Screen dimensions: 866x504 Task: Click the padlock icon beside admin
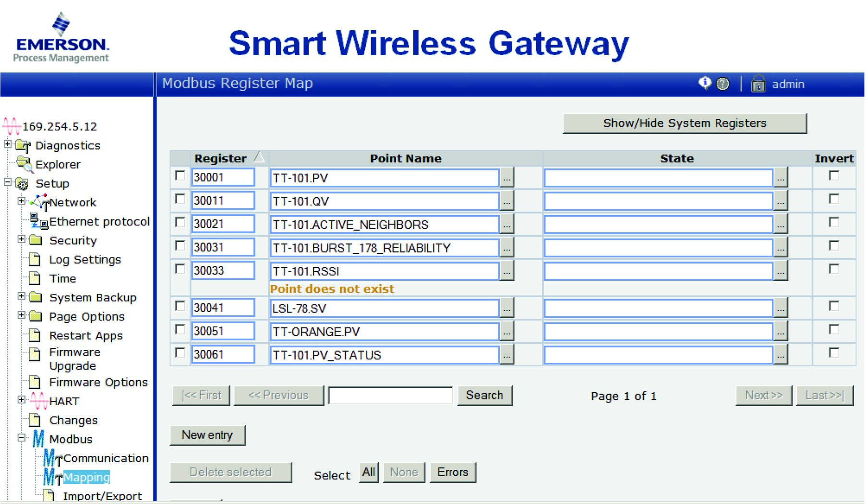pyautogui.click(x=758, y=84)
